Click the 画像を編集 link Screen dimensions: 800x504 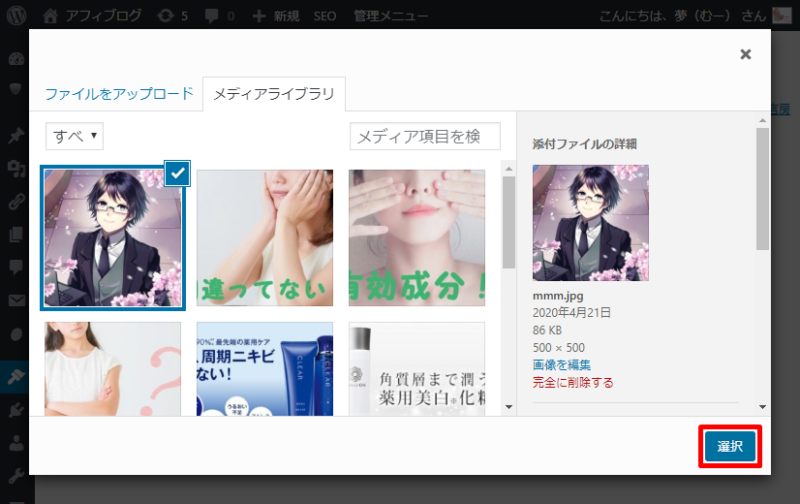coord(561,364)
